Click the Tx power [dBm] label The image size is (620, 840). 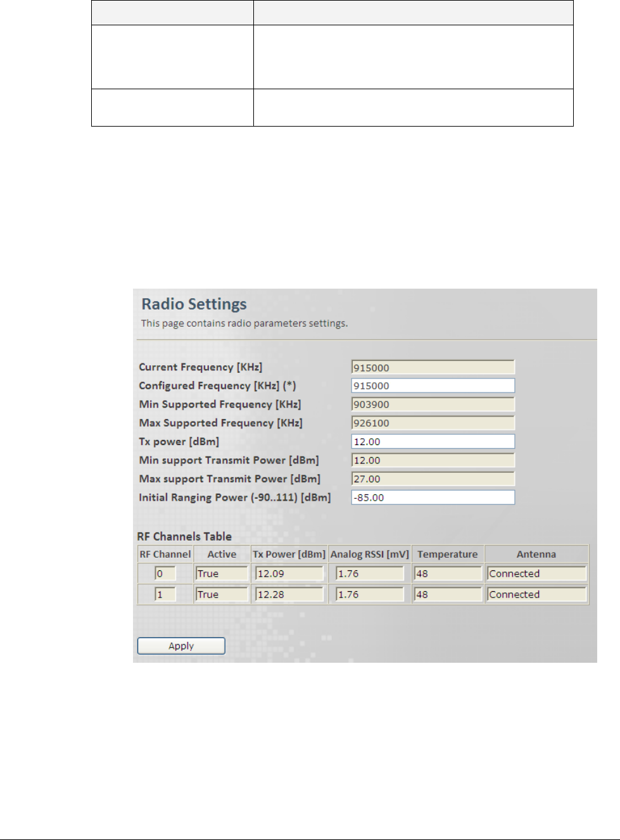pyautogui.click(x=179, y=442)
